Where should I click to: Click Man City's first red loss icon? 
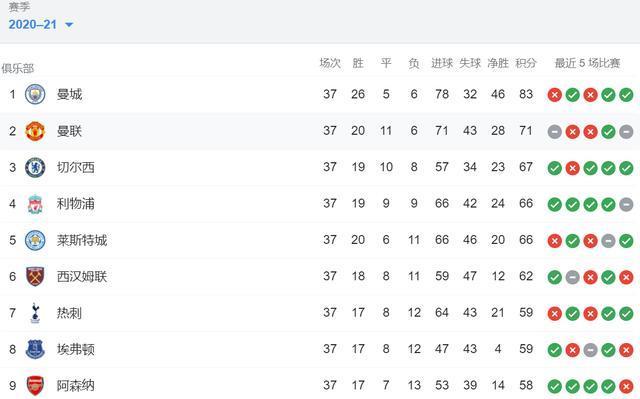555,95
